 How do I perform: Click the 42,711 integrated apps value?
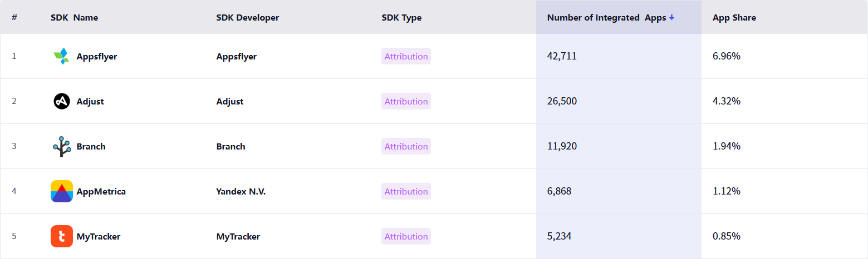point(562,56)
